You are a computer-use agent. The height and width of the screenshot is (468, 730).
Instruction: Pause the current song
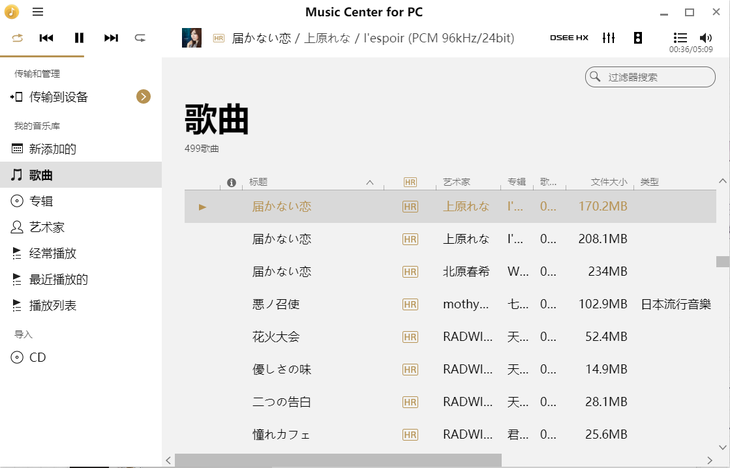pos(79,38)
